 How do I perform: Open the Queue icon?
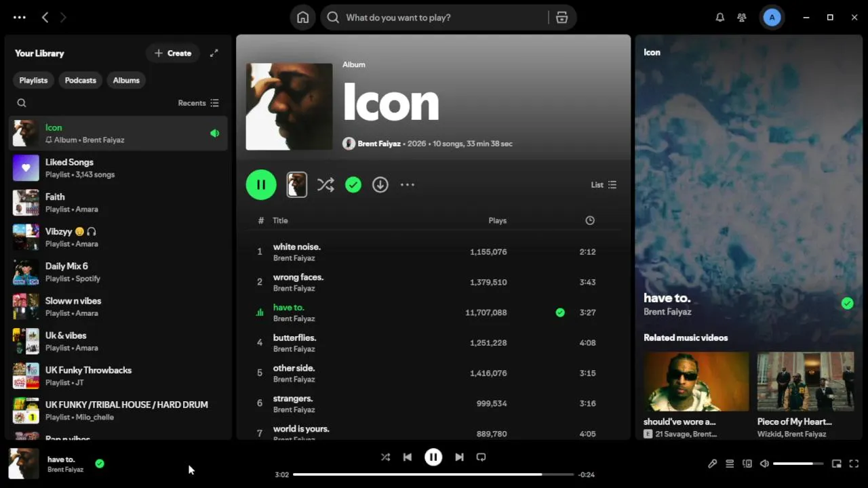click(x=730, y=464)
